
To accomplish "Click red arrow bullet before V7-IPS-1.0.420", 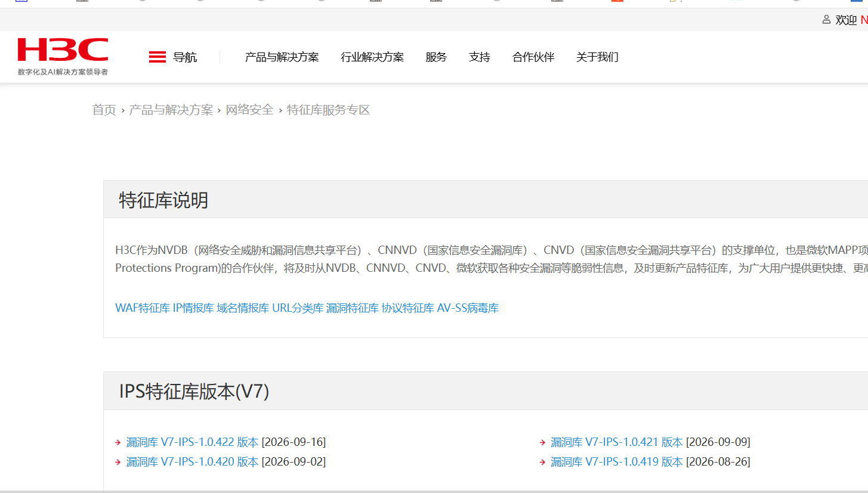I will pyautogui.click(x=118, y=462).
